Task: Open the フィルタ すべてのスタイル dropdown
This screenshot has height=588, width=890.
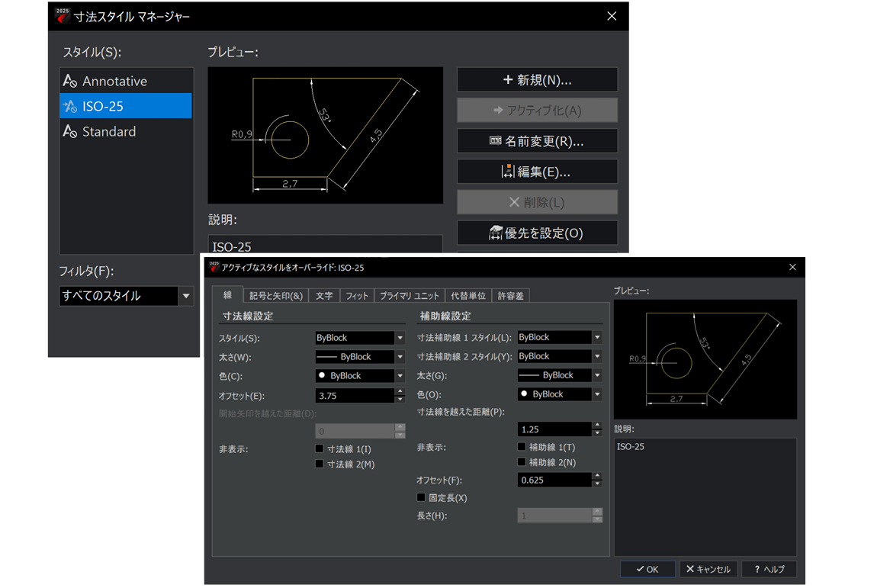Action: tap(186, 296)
